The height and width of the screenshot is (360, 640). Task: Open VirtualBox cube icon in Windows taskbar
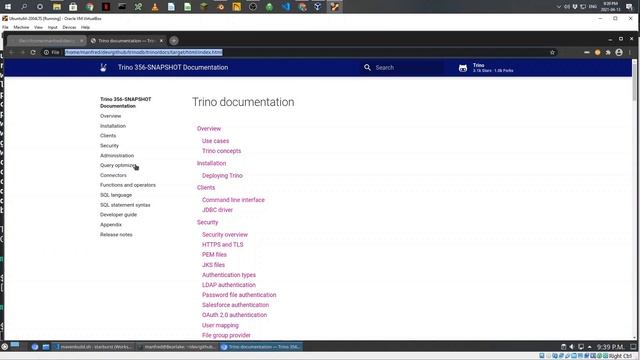coord(318,7)
